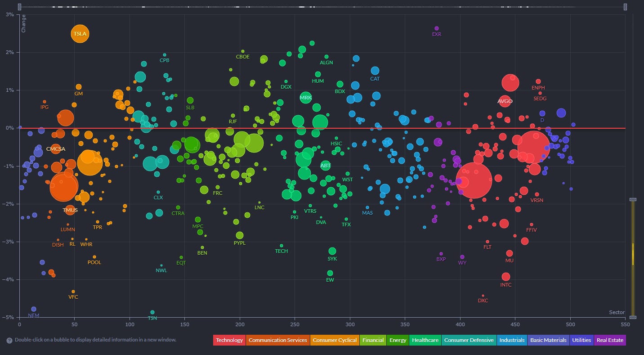Hide the Utilities sector
644x355 pixels.
click(x=581, y=340)
